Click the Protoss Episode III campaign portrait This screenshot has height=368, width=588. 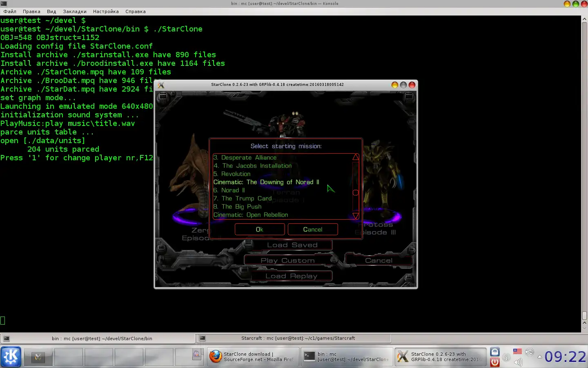coord(380,182)
